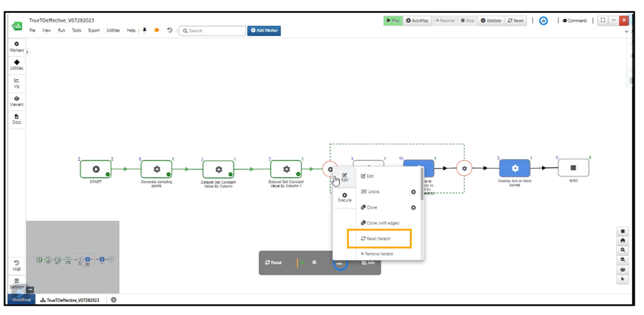
Task: Click the Add Worker button
Action: (x=264, y=30)
